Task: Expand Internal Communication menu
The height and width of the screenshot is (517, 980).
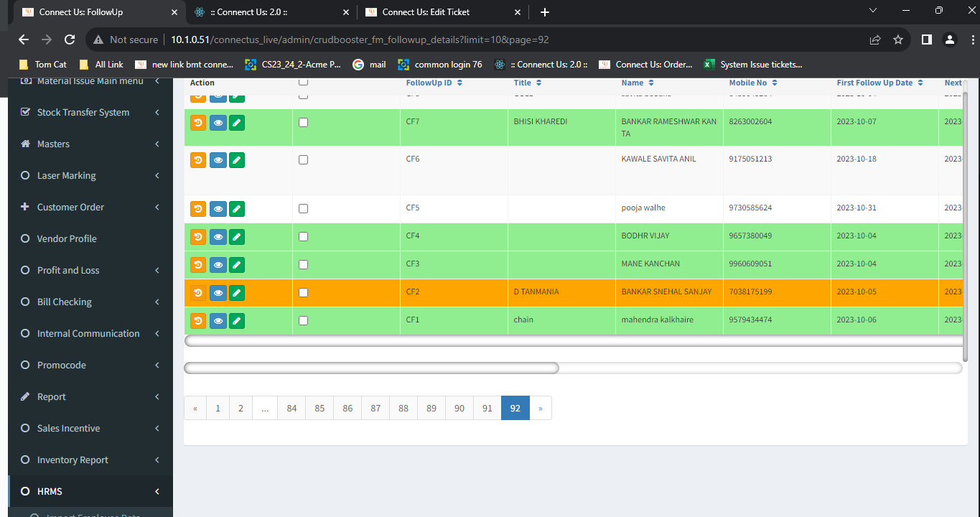Action: click(x=90, y=334)
